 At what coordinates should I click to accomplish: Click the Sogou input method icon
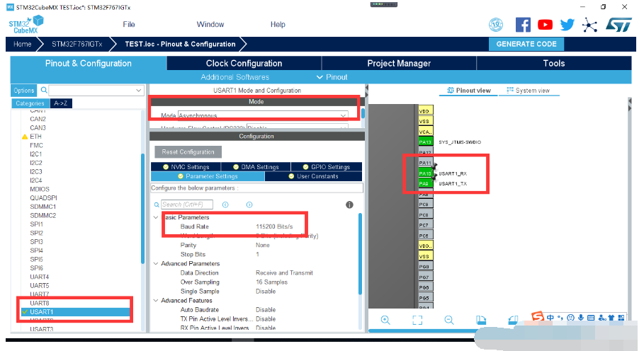point(538,316)
